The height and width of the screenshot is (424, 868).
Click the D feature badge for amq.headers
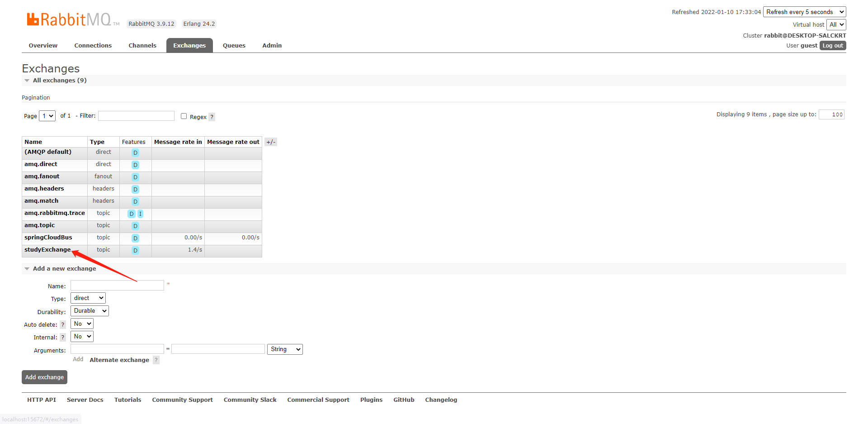tap(135, 190)
